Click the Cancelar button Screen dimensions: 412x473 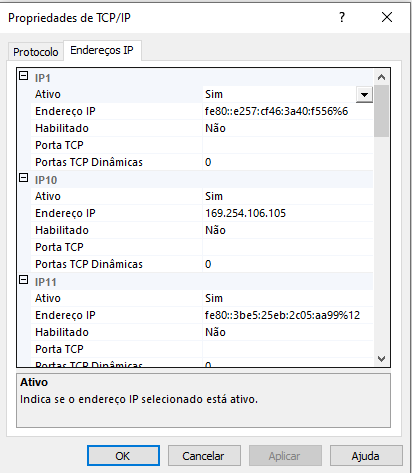click(x=204, y=456)
